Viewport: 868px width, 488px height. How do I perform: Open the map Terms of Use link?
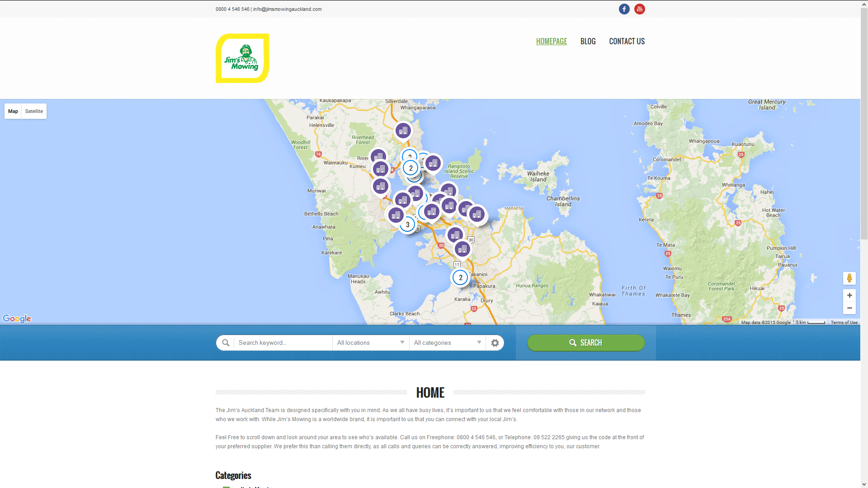(844, 323)
